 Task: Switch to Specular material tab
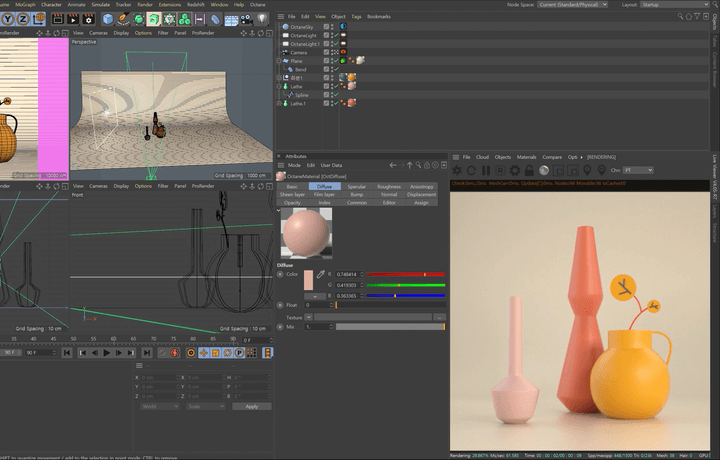coord(356,186)
